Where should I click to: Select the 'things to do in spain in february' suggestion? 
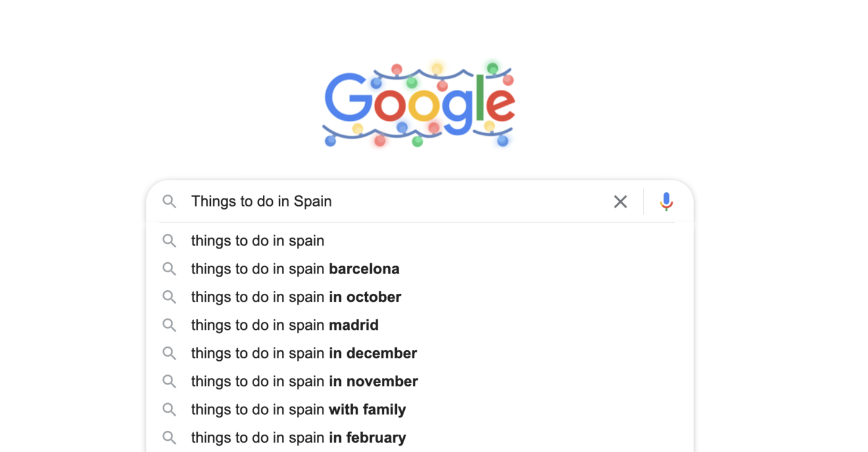(x=298, y=437)
